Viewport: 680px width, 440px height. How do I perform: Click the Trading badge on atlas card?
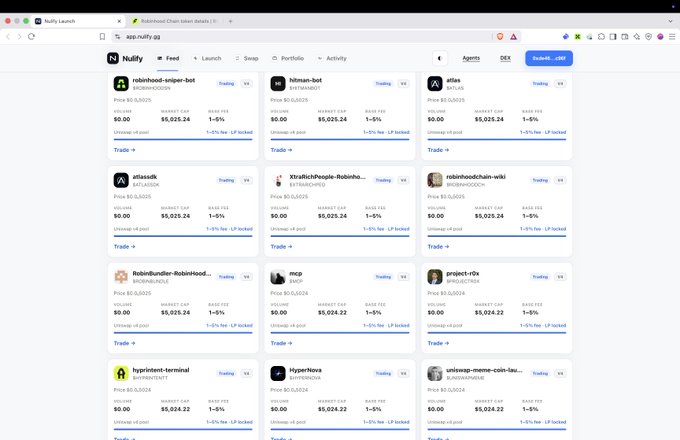pos(540,84)
